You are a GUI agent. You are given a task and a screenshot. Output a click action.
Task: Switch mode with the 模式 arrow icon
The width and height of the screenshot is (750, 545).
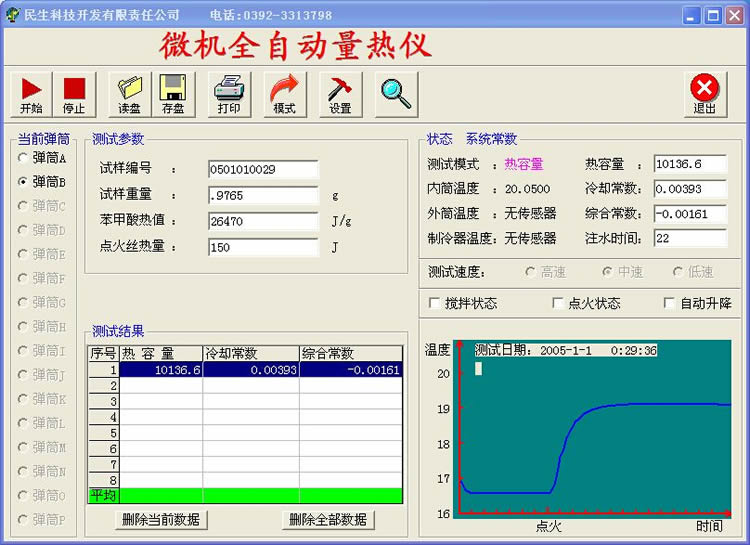click(x=285, y=94)
